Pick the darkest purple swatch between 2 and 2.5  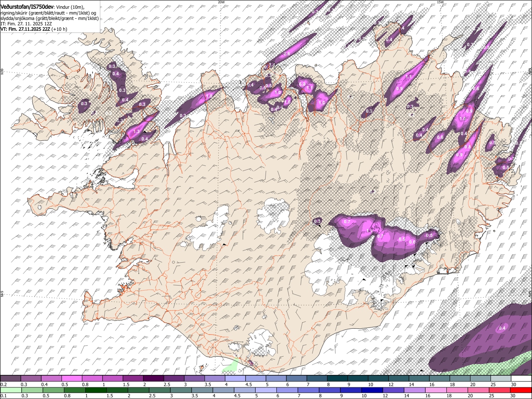(x=154, y=379)
